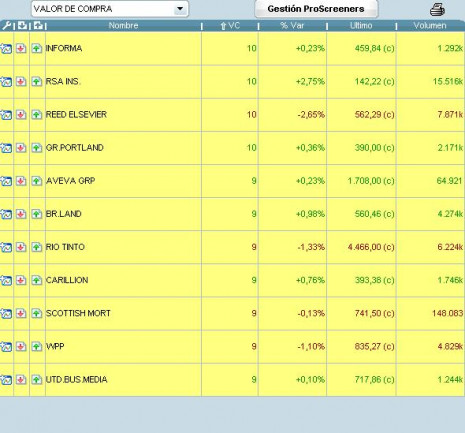Sort by the Ultimo column header
Screen dimensions: 465x433
click(x=361, y=26)
